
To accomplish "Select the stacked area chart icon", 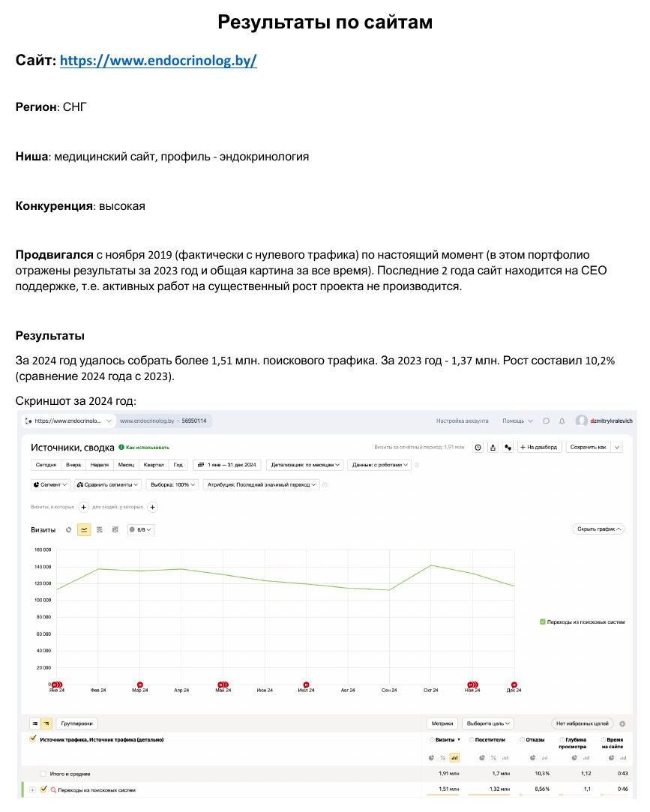I will [100, 530].
